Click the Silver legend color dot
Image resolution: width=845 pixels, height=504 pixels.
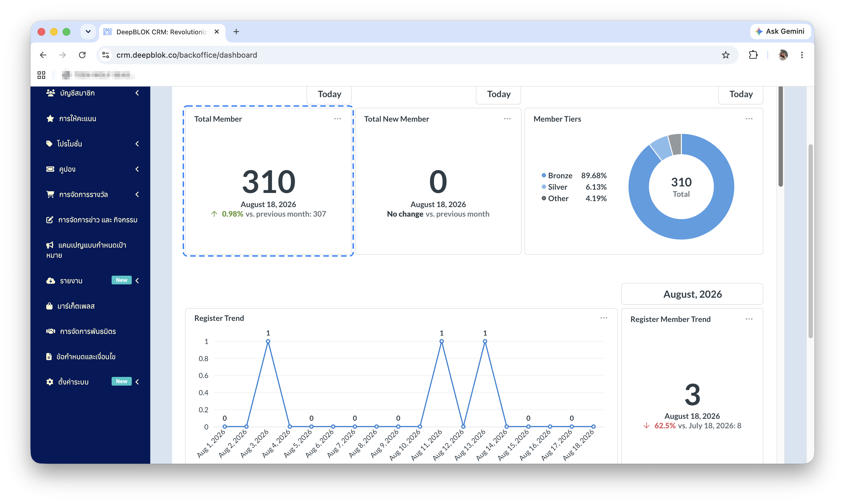coord(544,187)
